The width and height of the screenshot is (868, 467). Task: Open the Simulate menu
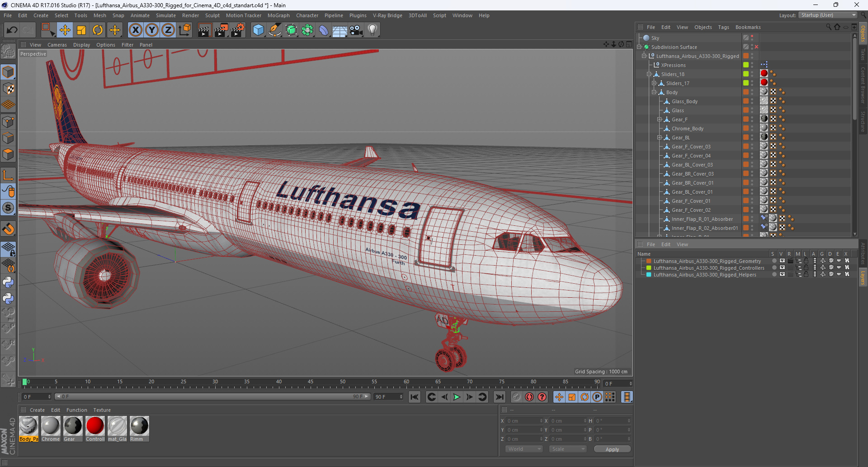tap(166, 15)
